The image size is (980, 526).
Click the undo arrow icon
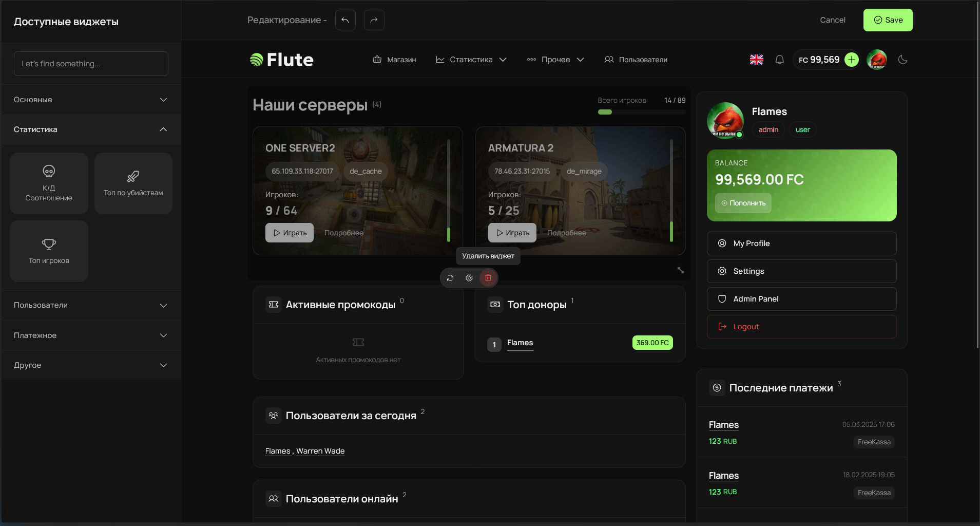(x=345, y=20)
